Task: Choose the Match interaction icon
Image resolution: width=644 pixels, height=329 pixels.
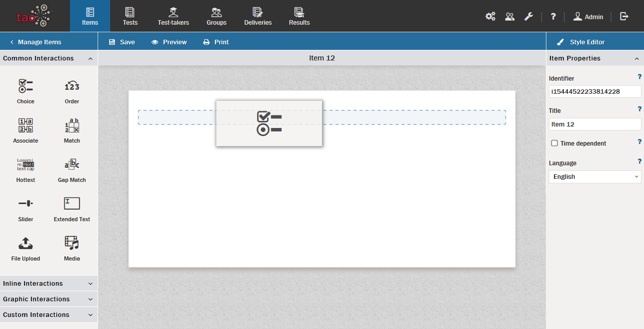Action: 72,125
